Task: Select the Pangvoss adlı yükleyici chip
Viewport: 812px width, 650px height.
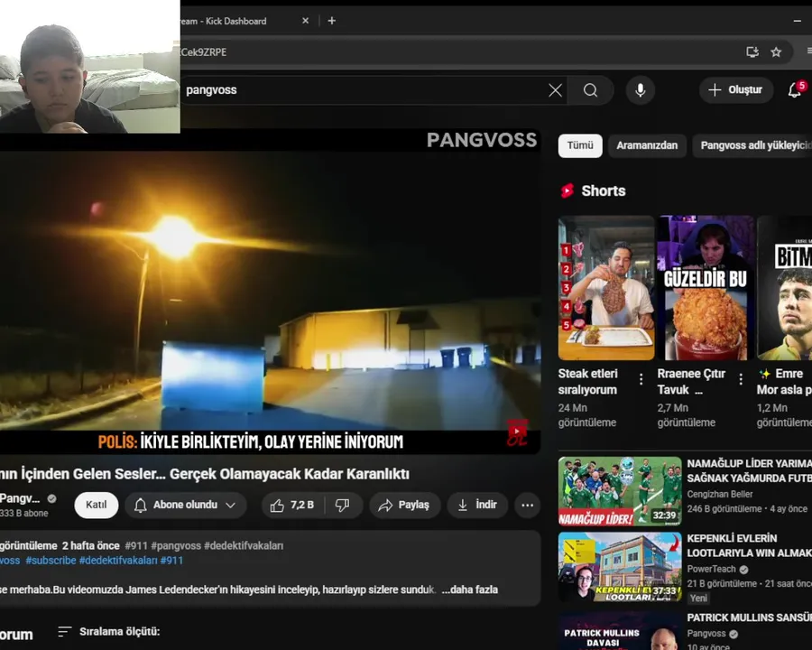Action: 754,145
